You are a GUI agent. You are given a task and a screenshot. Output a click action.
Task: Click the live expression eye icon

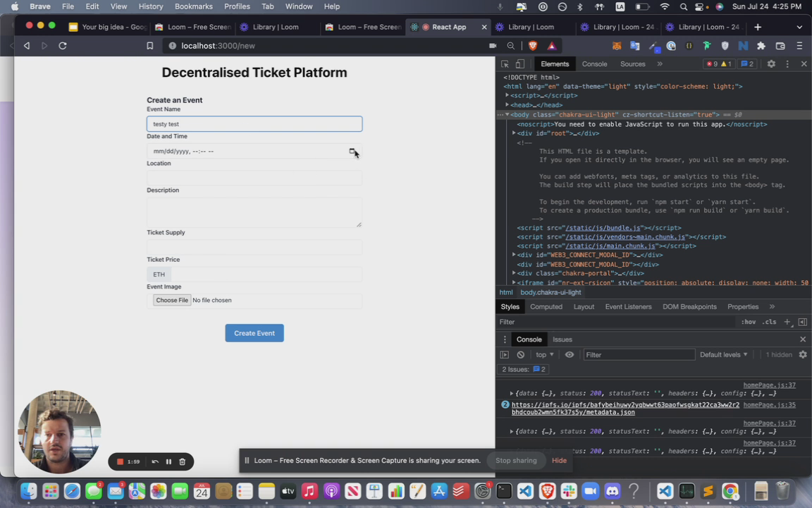[569, 355]
